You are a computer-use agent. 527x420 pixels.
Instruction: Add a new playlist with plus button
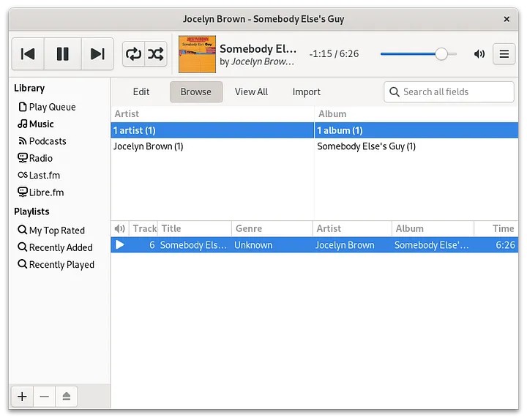pos(22,397)
